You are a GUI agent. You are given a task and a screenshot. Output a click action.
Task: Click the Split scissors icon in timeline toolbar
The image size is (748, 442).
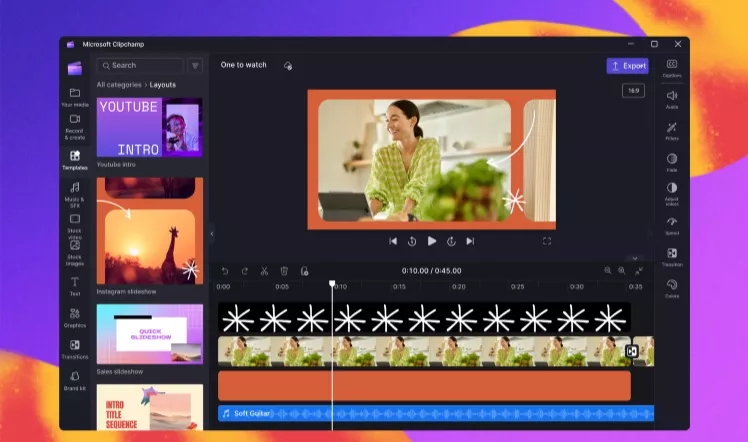pyautogui.click(x=264, y=271)
